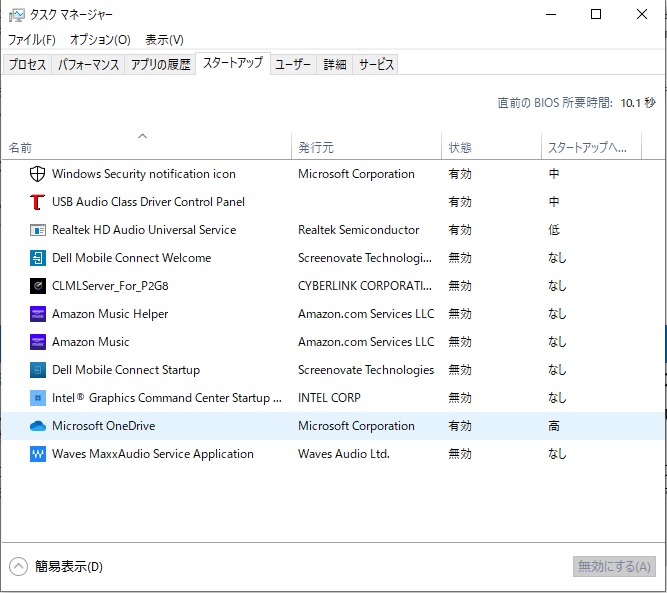The height and width of the screenshot is (593, 667).
Task: Open the 表示(V) menu
Action: (164, 40)
